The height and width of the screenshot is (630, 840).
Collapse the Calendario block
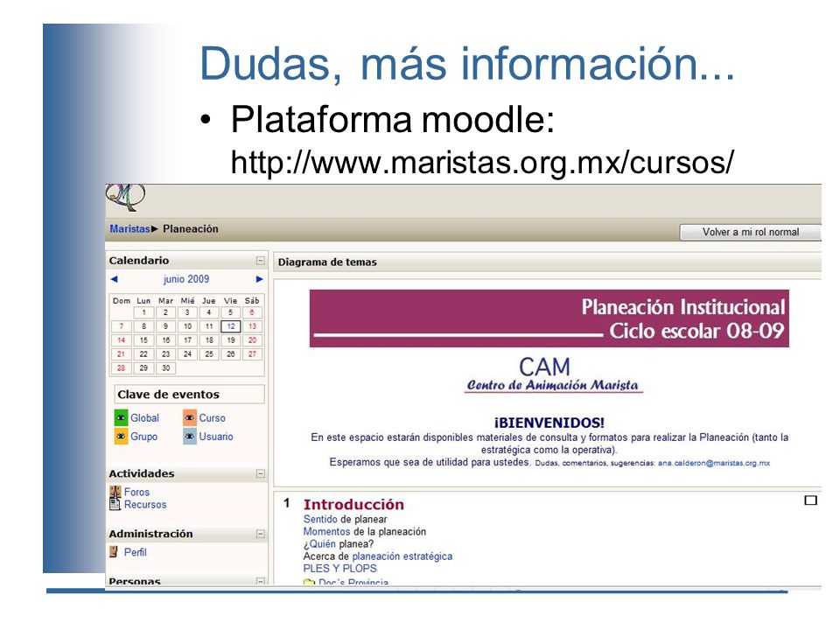tap(261, 261)
